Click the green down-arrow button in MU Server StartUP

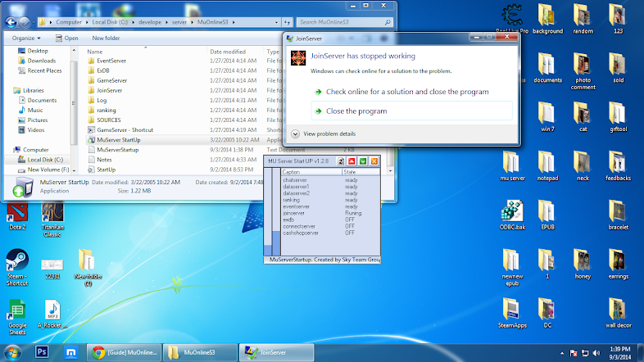click(x=363, y=161)
